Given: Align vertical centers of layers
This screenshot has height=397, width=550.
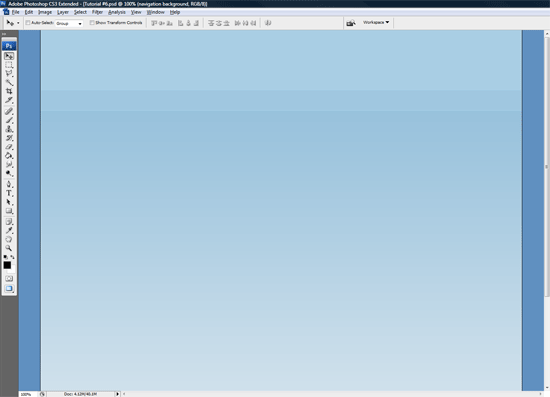Looking at the screenshot, I should pos(162,23).
